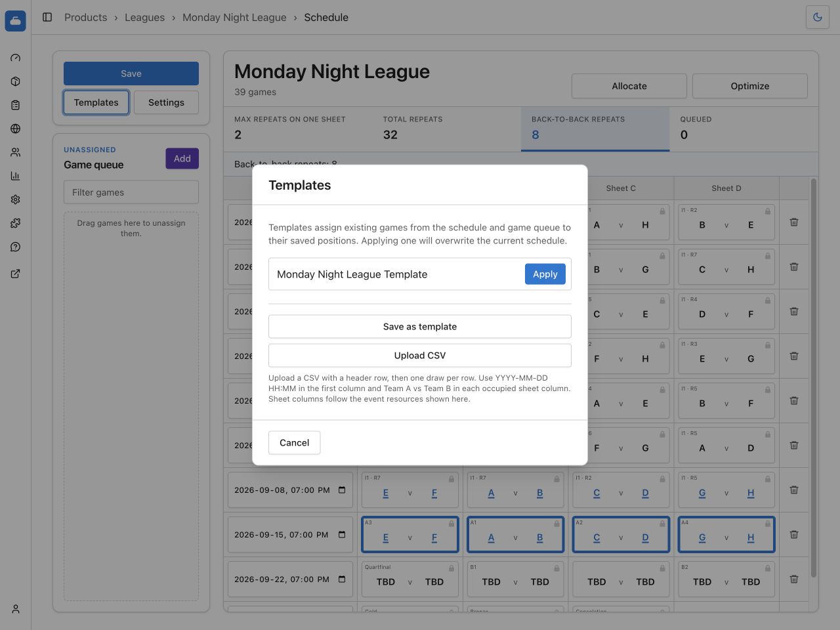The width and height of the screenshot is (840, 630).
Task: Toggle the lock on the Sheet D C v H game
Action: (768, 256)
